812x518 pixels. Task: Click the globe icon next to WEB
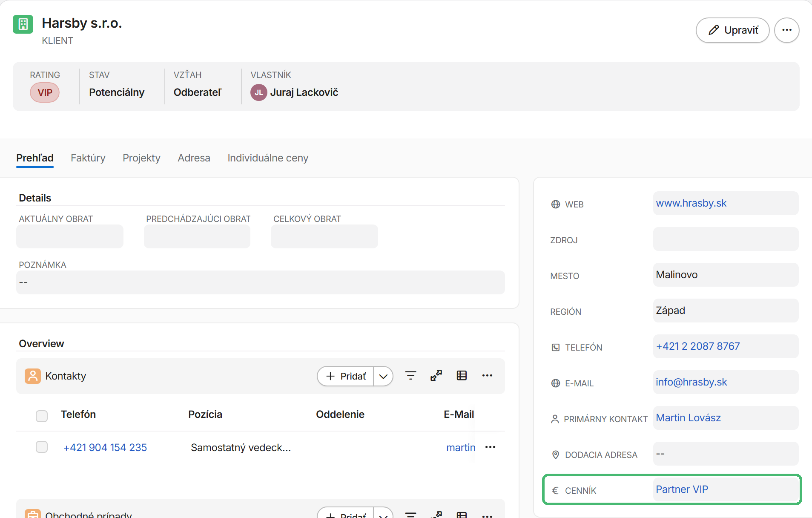(555, 204)
